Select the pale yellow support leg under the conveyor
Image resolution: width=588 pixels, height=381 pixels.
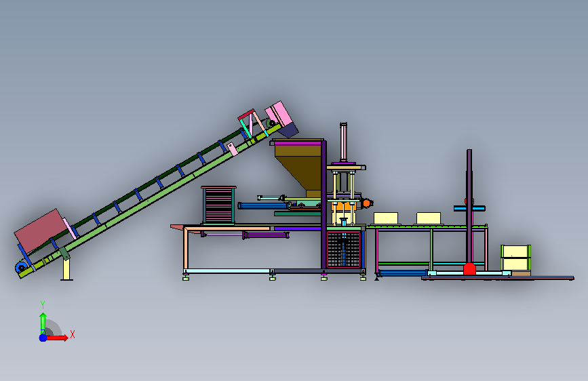pyautogui.click(x=66, y=269)
